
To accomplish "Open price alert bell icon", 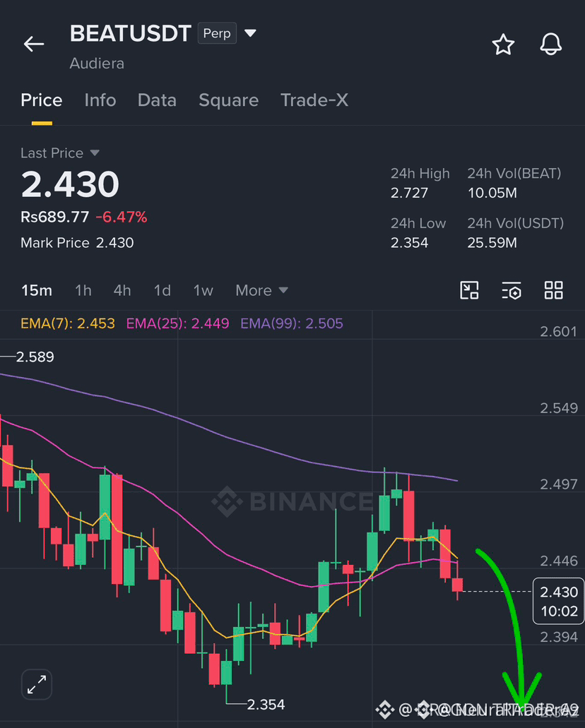I will 550,44.
